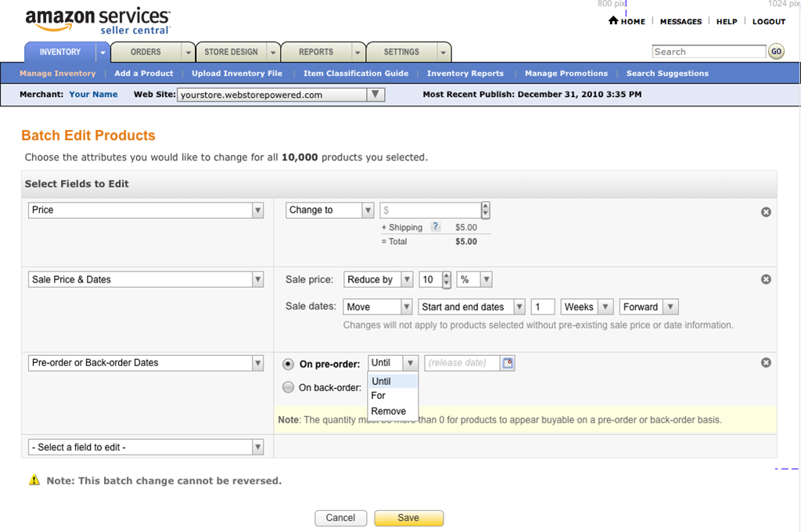Click the GO button next to search
801x532 pixels.
coord(776,52)
